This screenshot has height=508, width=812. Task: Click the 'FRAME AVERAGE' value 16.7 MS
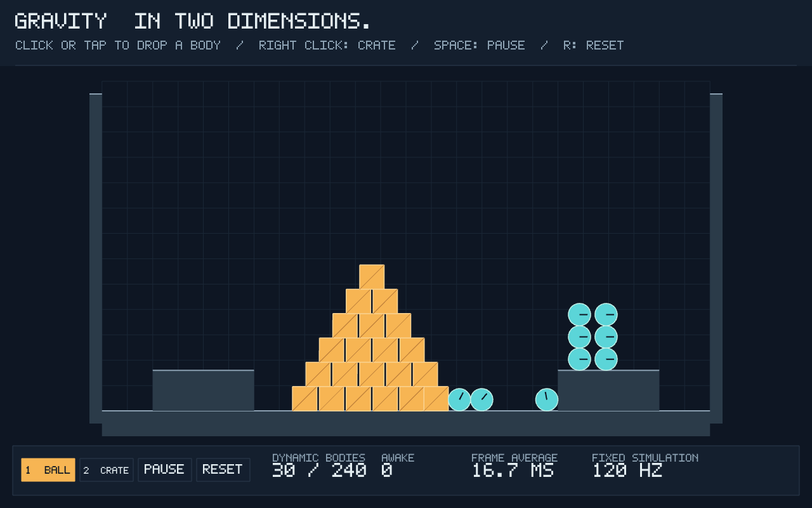[513, 471]
